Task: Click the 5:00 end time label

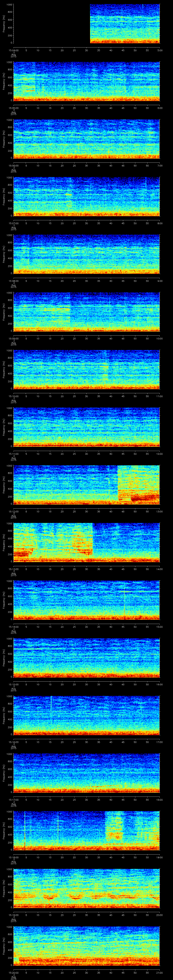Action: (160, 50)
